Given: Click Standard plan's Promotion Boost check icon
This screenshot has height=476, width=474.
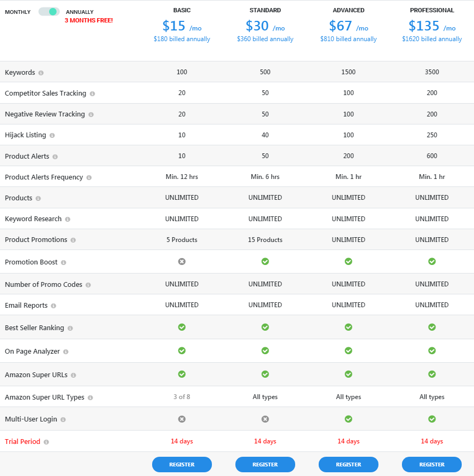Looking at the screenshot, I should pos(265,261).
